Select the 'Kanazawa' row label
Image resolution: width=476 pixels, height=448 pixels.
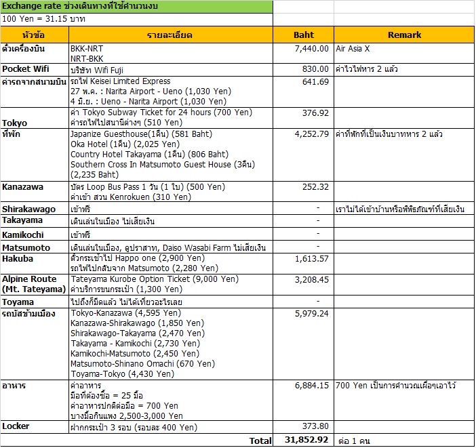35,192
